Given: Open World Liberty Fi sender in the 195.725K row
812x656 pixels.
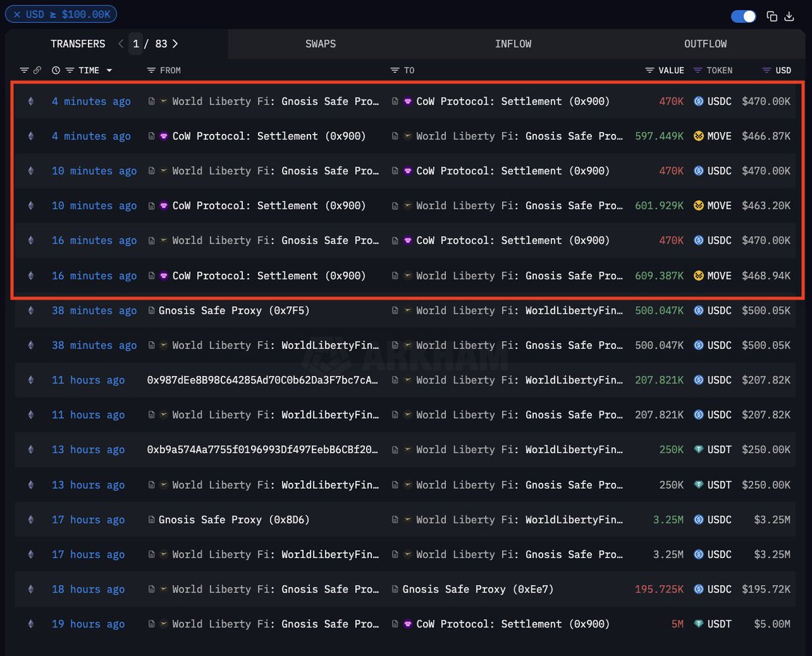Looking at the screenshot, I should click(x=275, y=589).
